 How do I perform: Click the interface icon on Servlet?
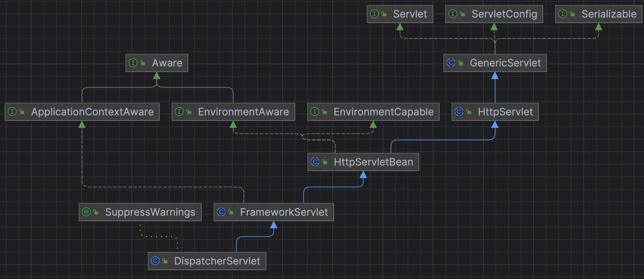374,14
